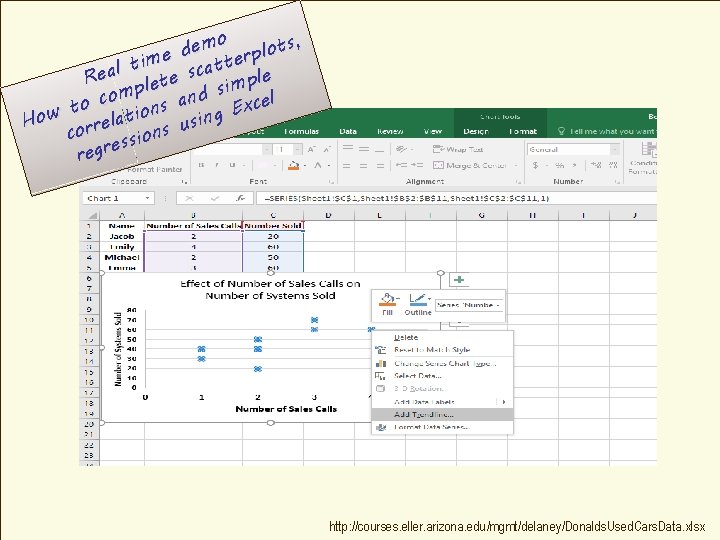Screen dimensions: 720x540
Task: Toggle Align Left in Alignment group
Action: point(347,165)
